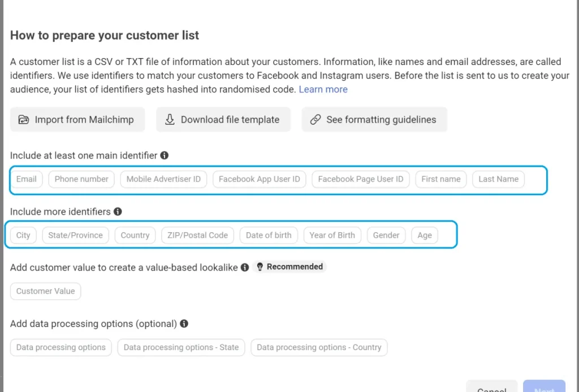The width and height of the screenshot is (579, 392).
Task: Click the Customer Value chip
Action: (46, 291)
